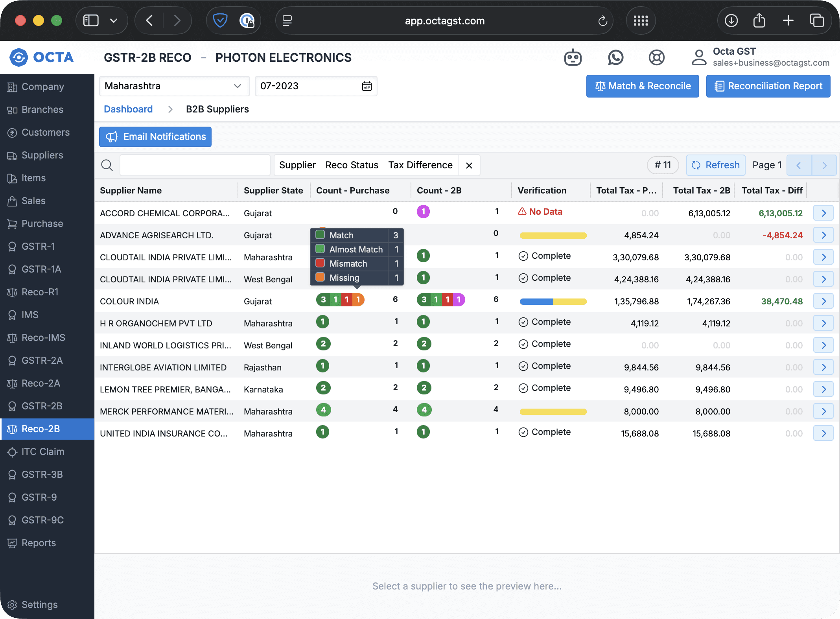Toggle the Reco Status filter option
840x619 pixels.
pyautogui.click(x=352, y=165)
